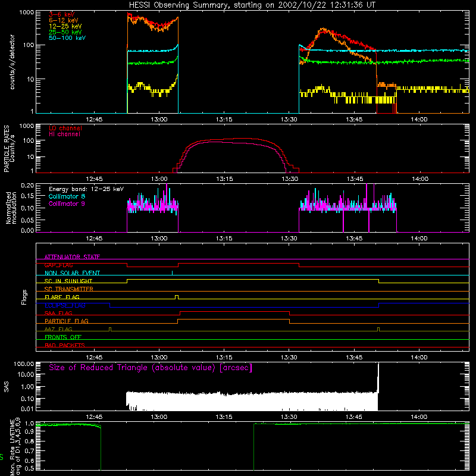476x476 pixels.
Task: Select the Collimator 9 legend label
Action: pos(67,203)
